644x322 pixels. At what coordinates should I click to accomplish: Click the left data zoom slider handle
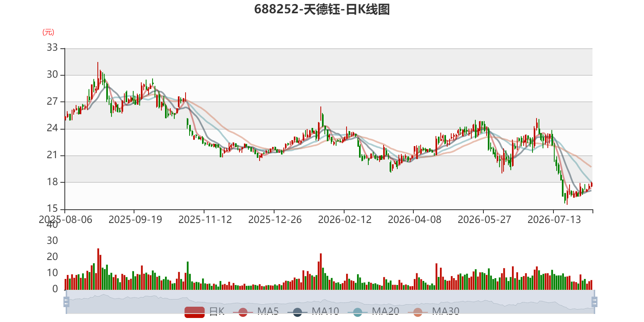tap(66, 302)
